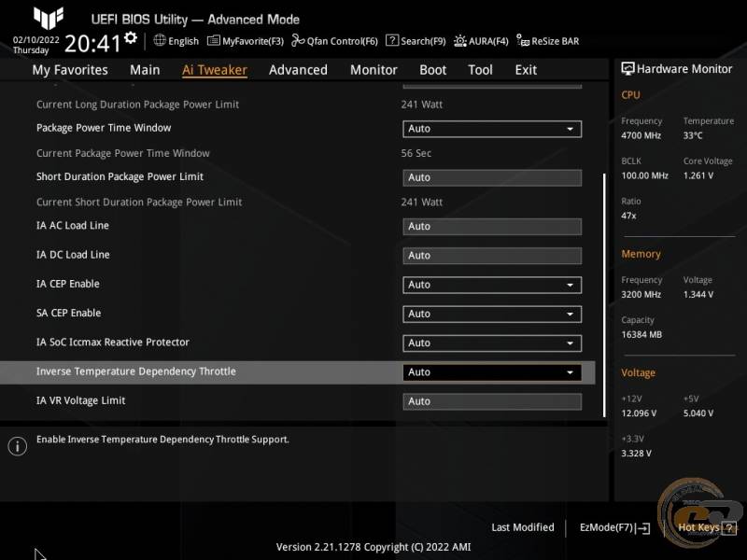The image size is (747, 560).
Task: Click Short Duration Package Power Limit field
Action: pos(492,177)
